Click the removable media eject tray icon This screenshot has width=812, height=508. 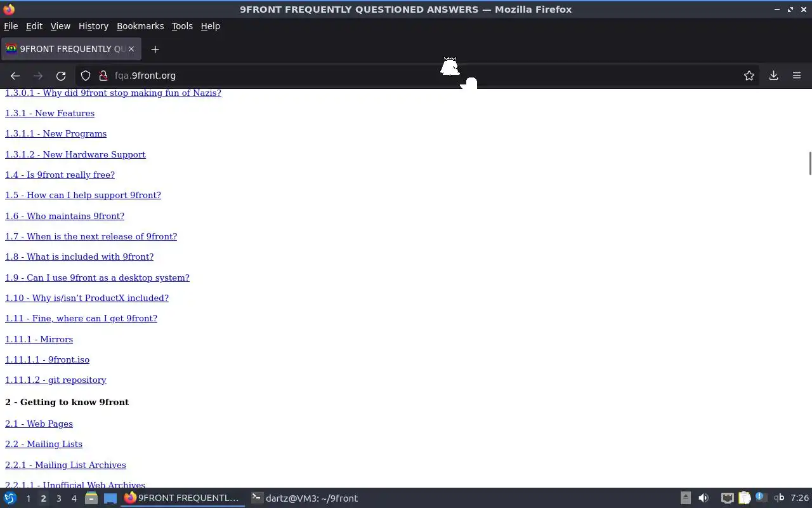[x=685, y=498]
